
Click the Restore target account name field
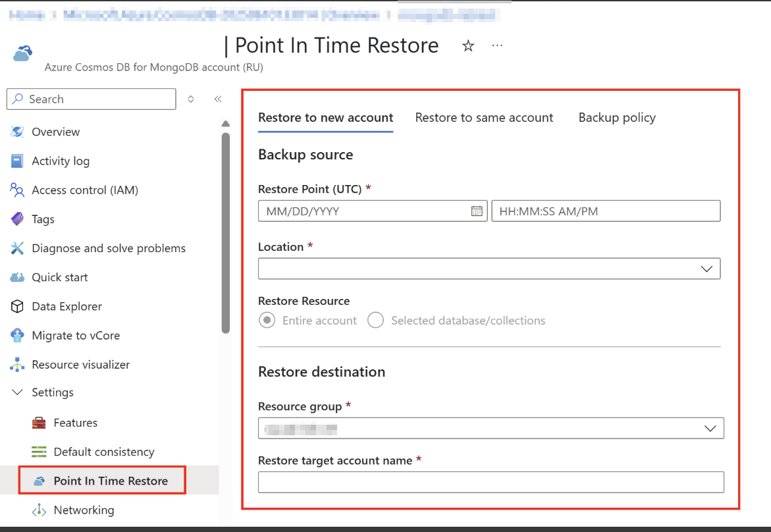[491, 483]
